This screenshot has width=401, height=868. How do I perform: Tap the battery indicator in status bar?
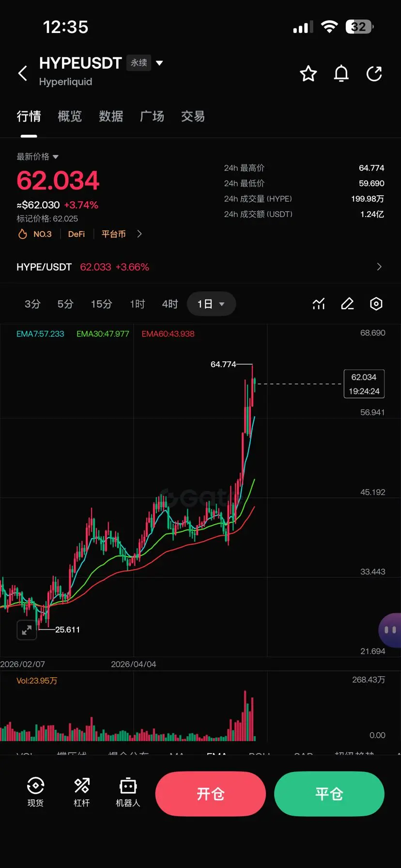[x=359, y=27]
